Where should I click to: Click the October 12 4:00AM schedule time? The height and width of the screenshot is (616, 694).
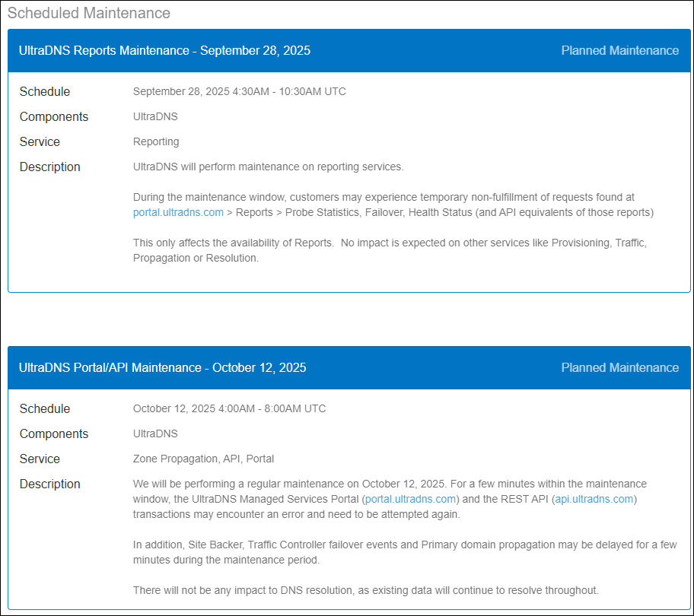pos(229,408)
